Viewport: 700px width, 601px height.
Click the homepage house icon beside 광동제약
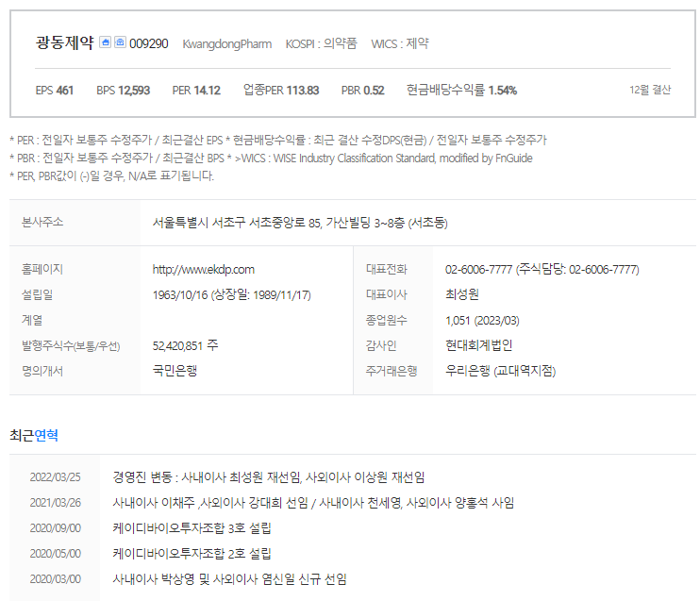(105, 42)
